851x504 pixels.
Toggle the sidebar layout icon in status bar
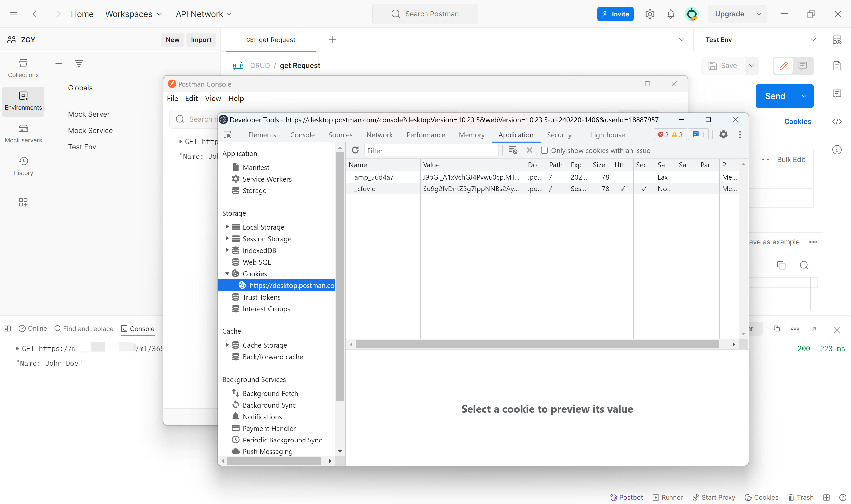coord(7,328)
